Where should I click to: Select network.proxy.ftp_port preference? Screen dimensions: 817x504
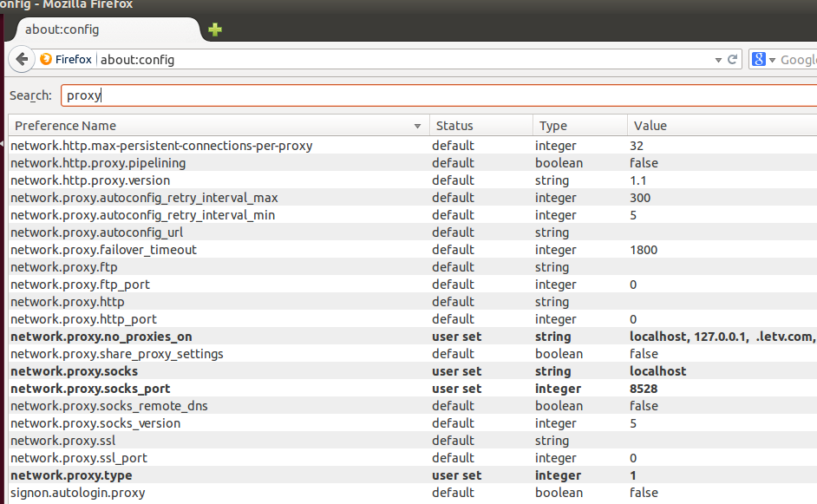pos(81,285)
